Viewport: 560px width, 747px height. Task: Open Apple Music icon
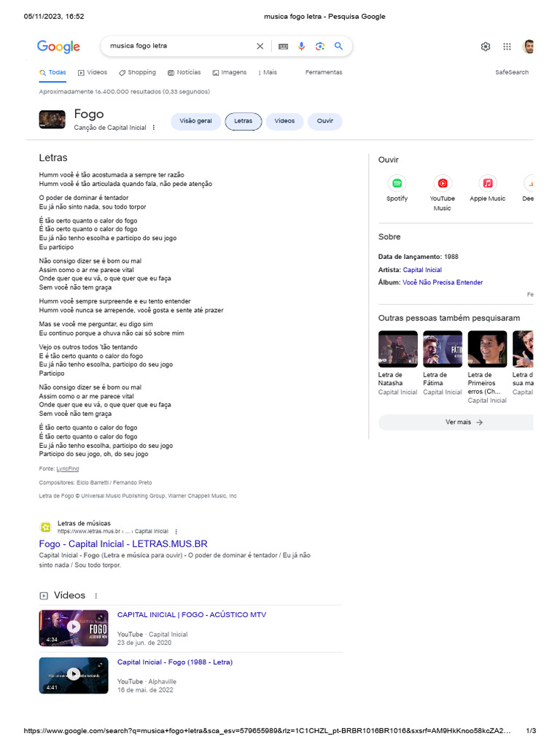point(488,183)
